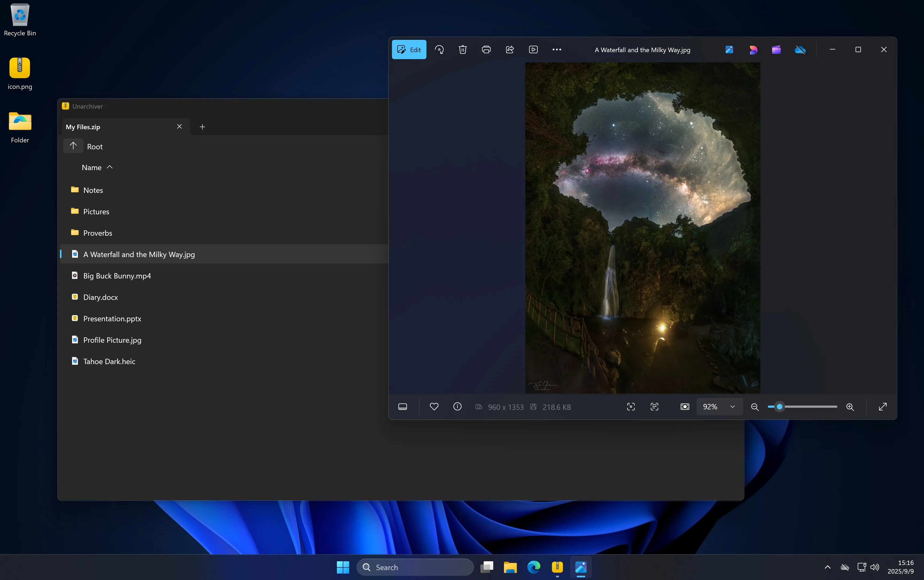Open the volume control in tray
Image resolution: width=924 pixels, height=580 pixels.
point(875,567)
